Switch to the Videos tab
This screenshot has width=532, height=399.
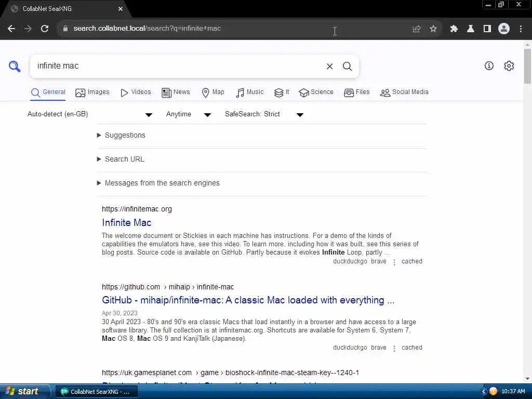(x=136, y=92)
